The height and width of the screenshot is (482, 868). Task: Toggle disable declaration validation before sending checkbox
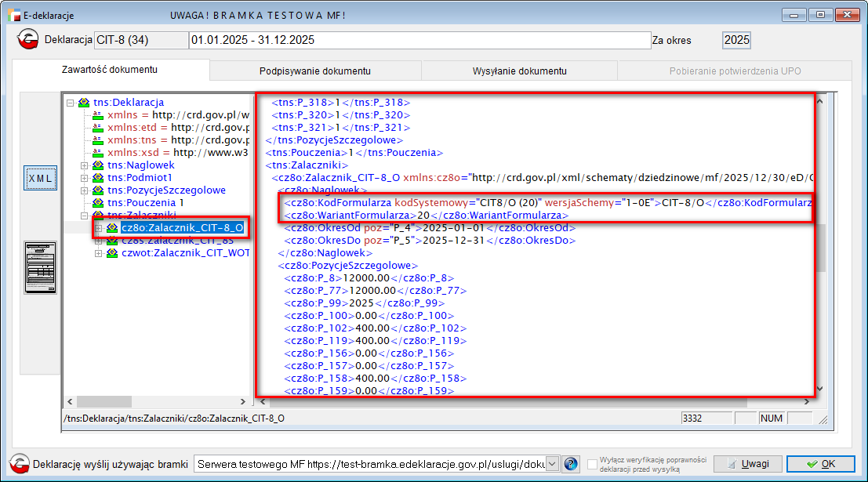click(593, 464)
